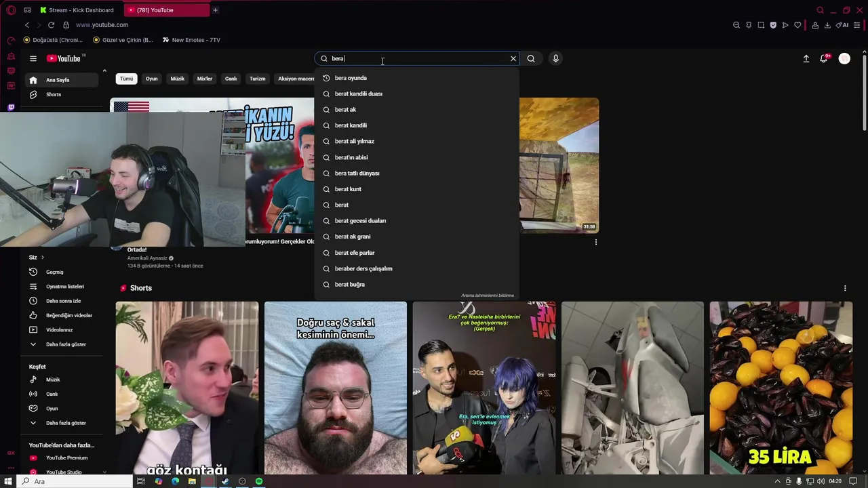Open Ana Sayfa in sidebar
This screenshot has height=488, width=868.
point(62,80)
